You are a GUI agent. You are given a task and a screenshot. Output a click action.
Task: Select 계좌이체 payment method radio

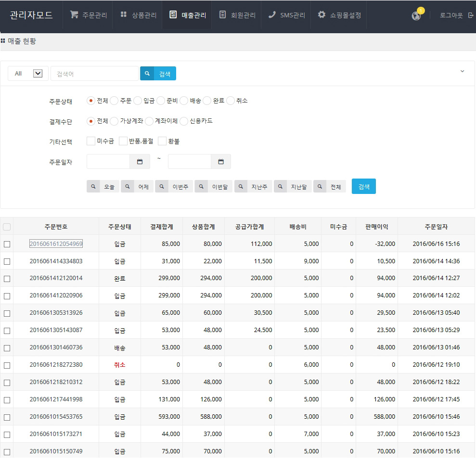click(x=149, y=121)
